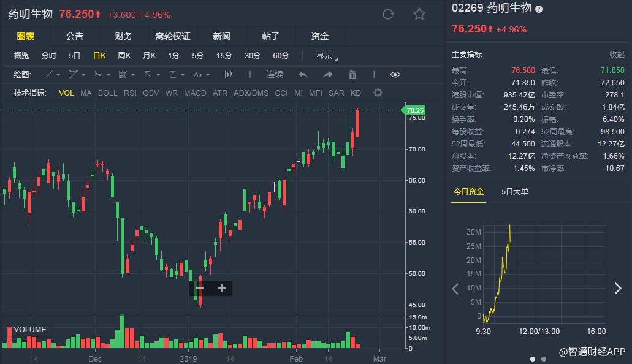
Task: Go to previous capital flow chart
Action: pos(455,289)
